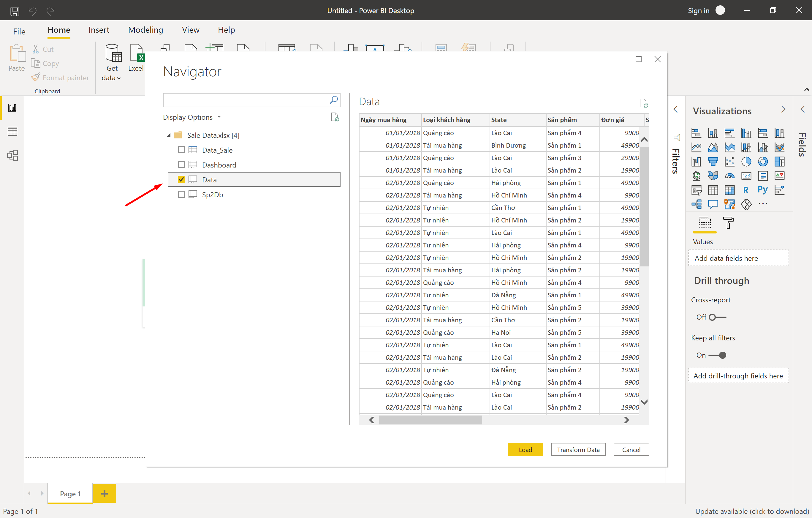The image size is (812, 518).
Task: Select the KPI visual
Action: tap(779, 176)
